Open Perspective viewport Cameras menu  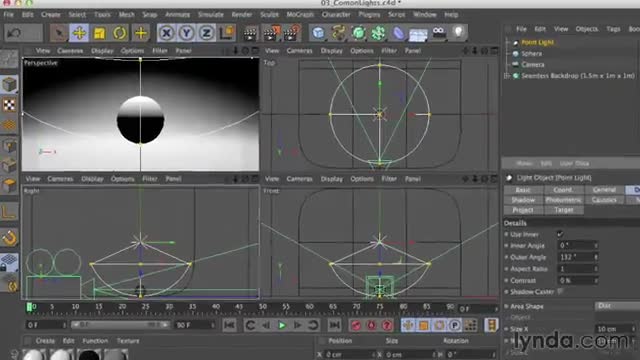click(x=70, y=51)
